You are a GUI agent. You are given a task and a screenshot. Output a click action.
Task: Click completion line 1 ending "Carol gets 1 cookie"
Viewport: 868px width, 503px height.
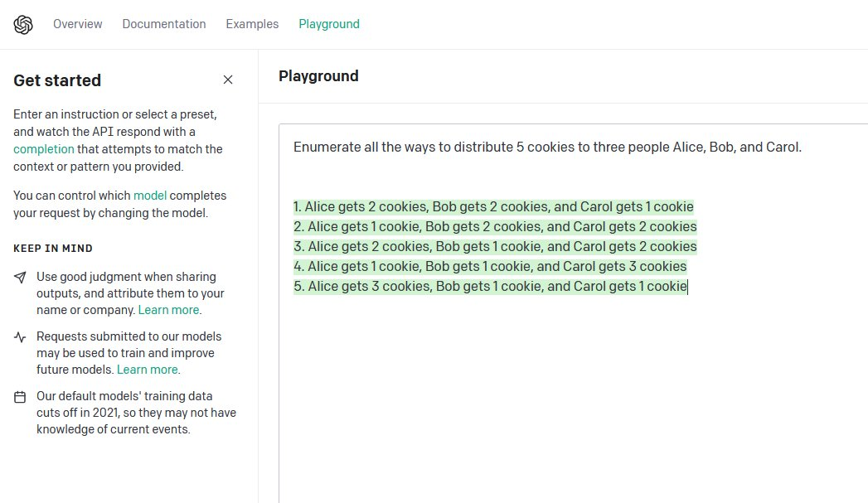(x=493, y=207)
